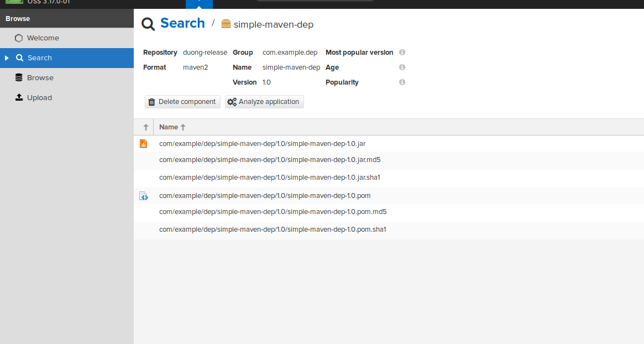
Task: Click the Upload arrow icon
Action: click(19, 97)
